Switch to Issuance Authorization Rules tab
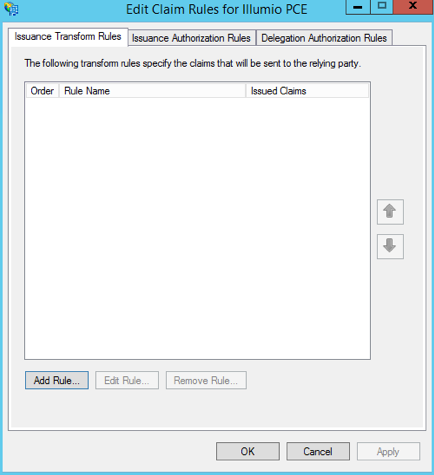434x475 pixels. [191, 38]
